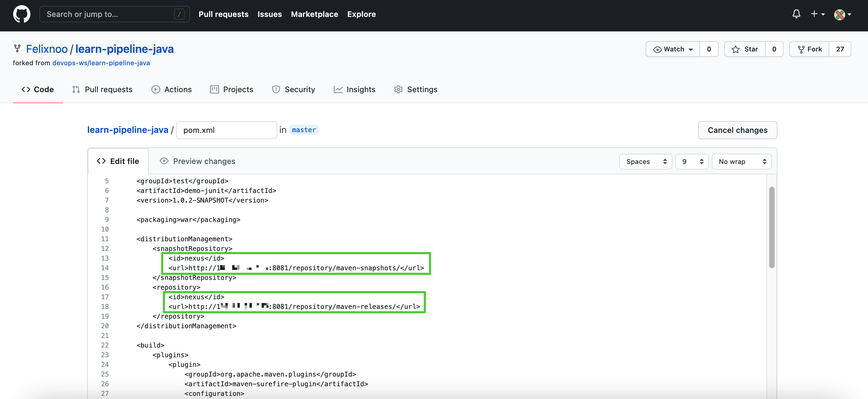Click the GitHub Octocat logo
Viewport: 868px width, 399px height.
21,14
